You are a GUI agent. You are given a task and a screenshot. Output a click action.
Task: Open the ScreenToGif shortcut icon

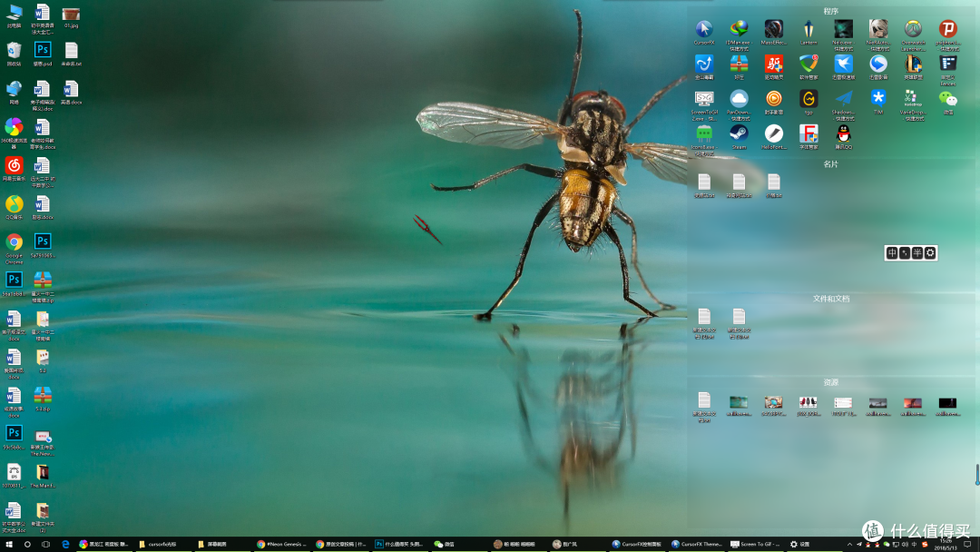coord(704,99)
